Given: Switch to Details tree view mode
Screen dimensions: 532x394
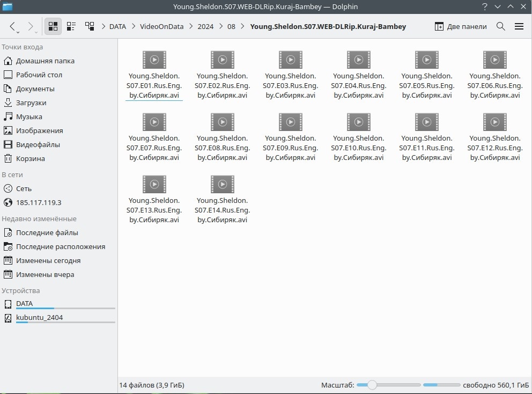Looking at the screenshot, I should click(90, 26).
